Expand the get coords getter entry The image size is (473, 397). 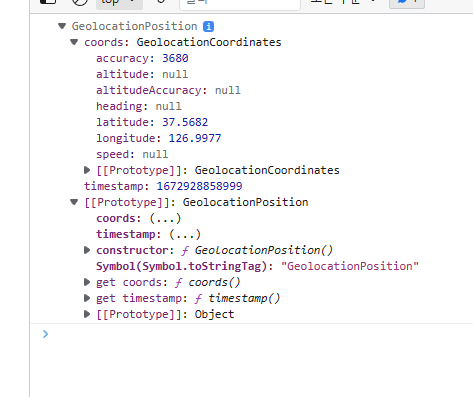coord(87,282)
